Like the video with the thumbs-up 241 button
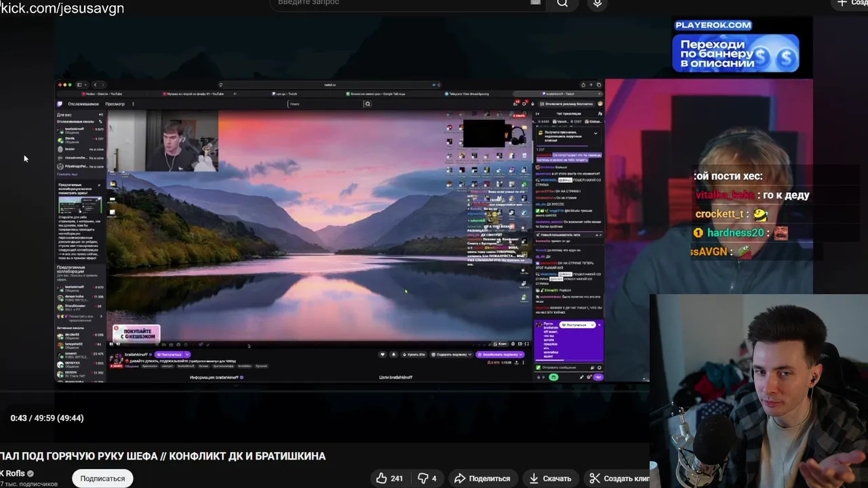Screen dimensions: 868x488 pos(390,479)
